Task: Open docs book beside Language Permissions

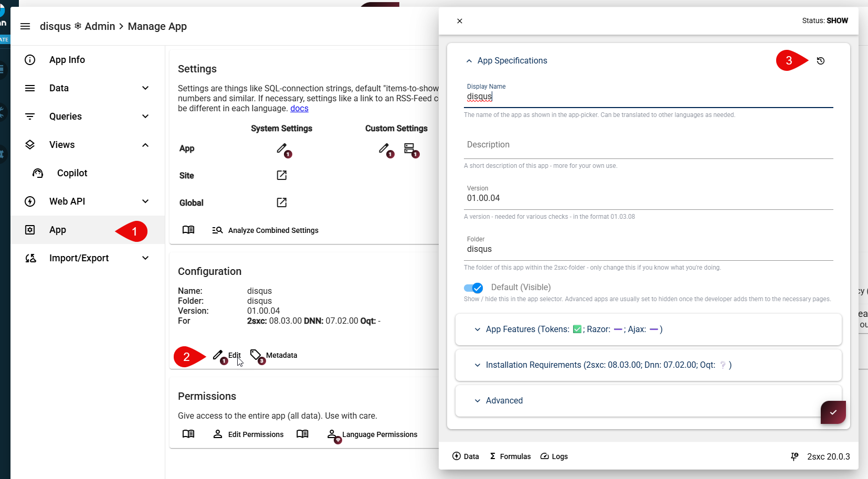Action: [302, 434]
